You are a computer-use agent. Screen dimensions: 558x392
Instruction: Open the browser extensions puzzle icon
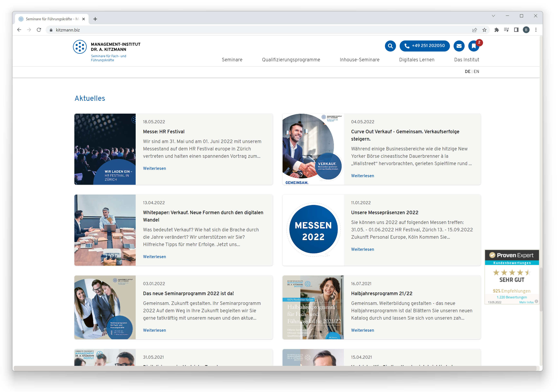pyautogui.click(x=496, y=30)
